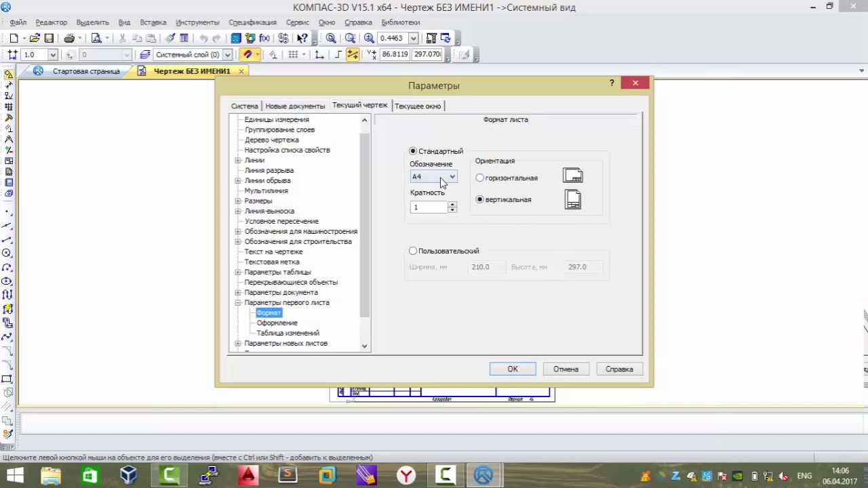868x488 pixels.
Task: Click the OK button
Action: 513,369
